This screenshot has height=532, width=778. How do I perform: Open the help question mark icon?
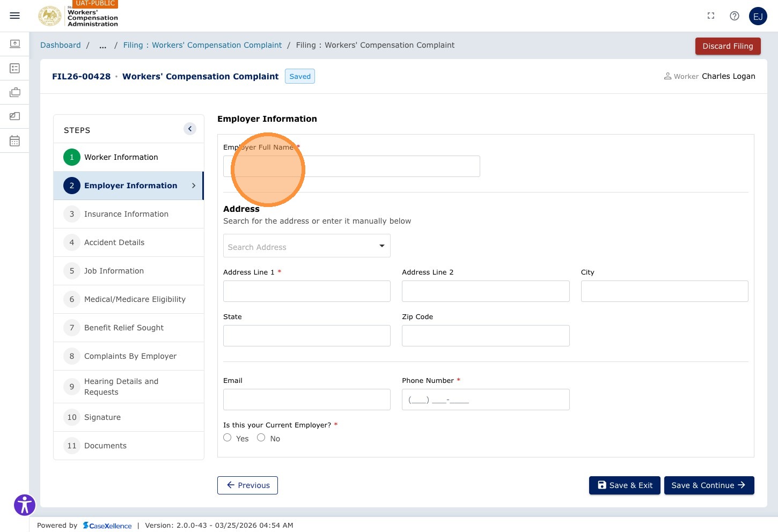point(735,16)
